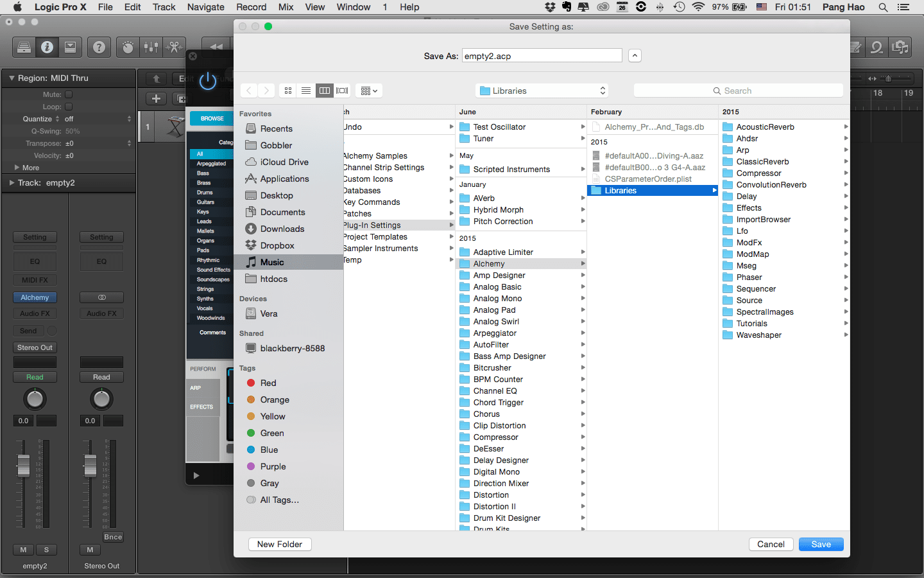Open the Mix menu
924x578 pixels.
[x=286, y=7]
